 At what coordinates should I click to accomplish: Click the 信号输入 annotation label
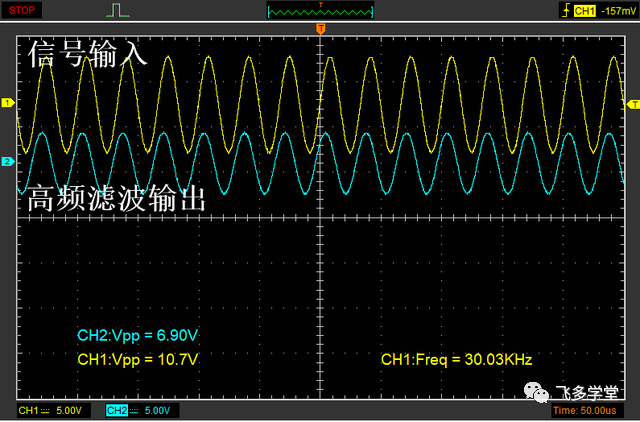click(87, 54)
